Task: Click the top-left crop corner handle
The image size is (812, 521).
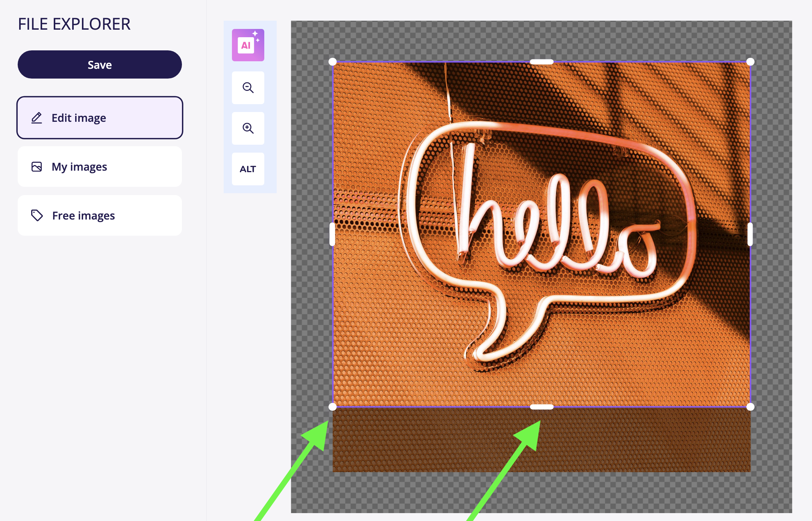Action: tap(333, 62)
